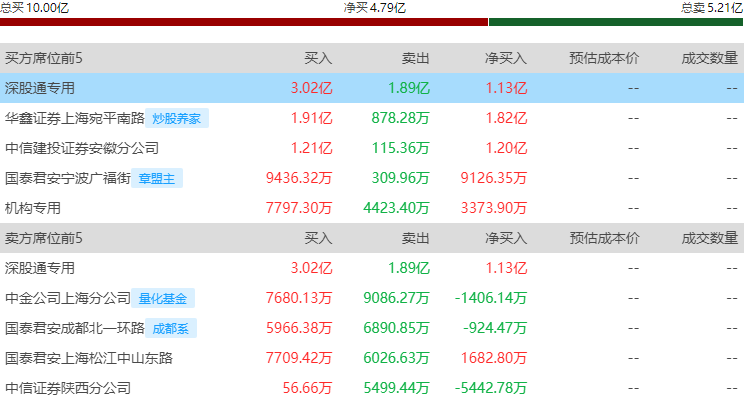Viewport: 744px width, 398px height.
Task: Click the 炒股养家 tag
Action: pos(177,118)
